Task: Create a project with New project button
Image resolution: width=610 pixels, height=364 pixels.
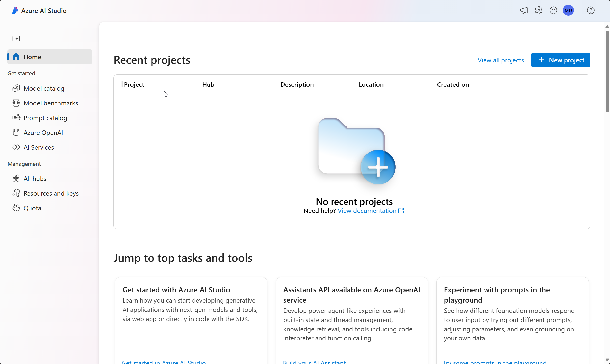Action: tap(560, 60)
